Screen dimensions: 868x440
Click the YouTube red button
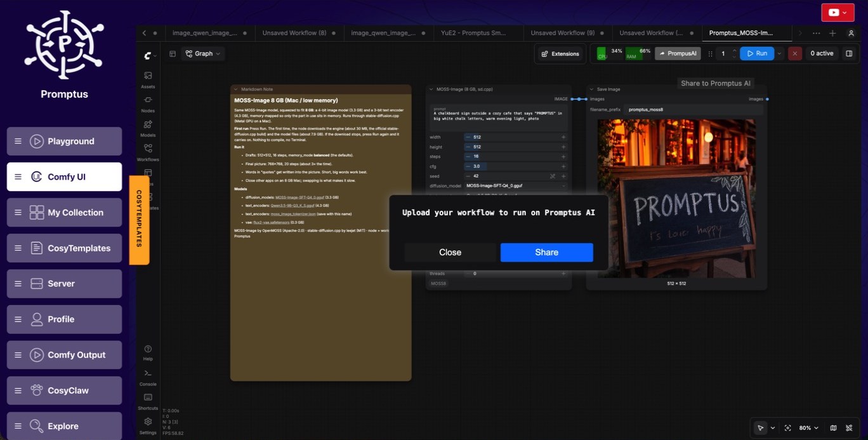[838, 13]
